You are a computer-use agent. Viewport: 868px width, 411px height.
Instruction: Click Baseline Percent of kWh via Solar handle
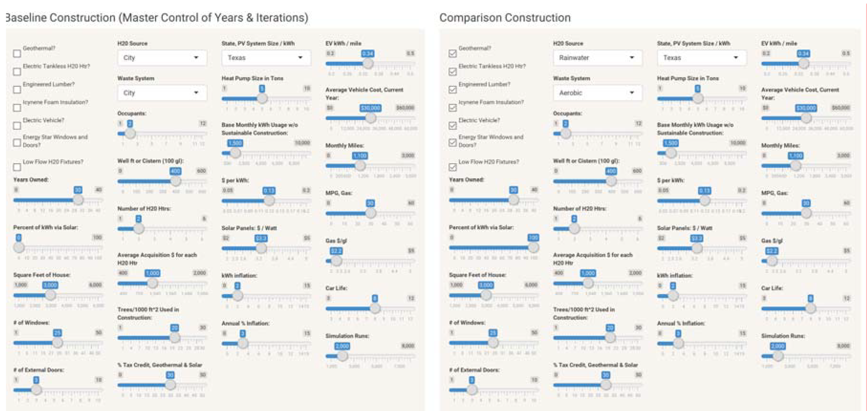tap(19, 247)
